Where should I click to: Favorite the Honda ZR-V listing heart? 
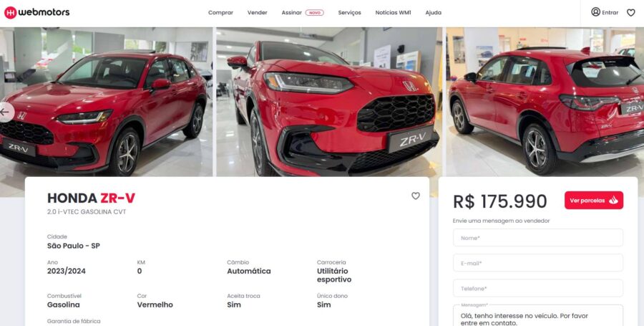(416, 196)
